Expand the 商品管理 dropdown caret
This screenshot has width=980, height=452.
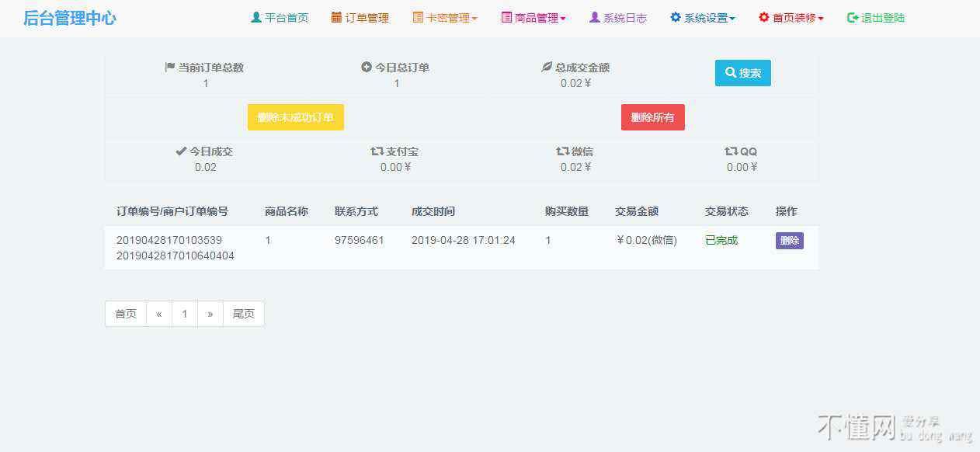pyautogui.click(x=563, y=18)
